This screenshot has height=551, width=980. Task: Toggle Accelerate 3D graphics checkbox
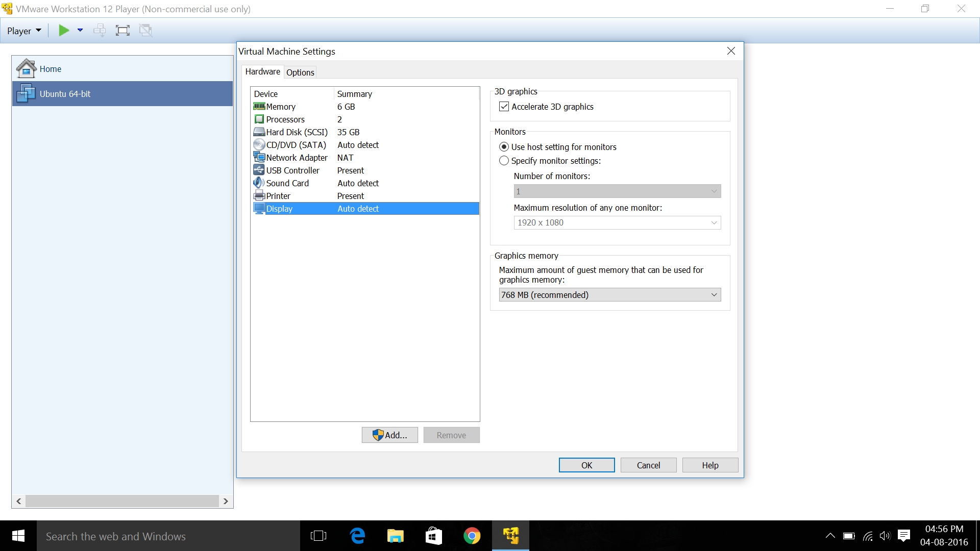point(504,107)
